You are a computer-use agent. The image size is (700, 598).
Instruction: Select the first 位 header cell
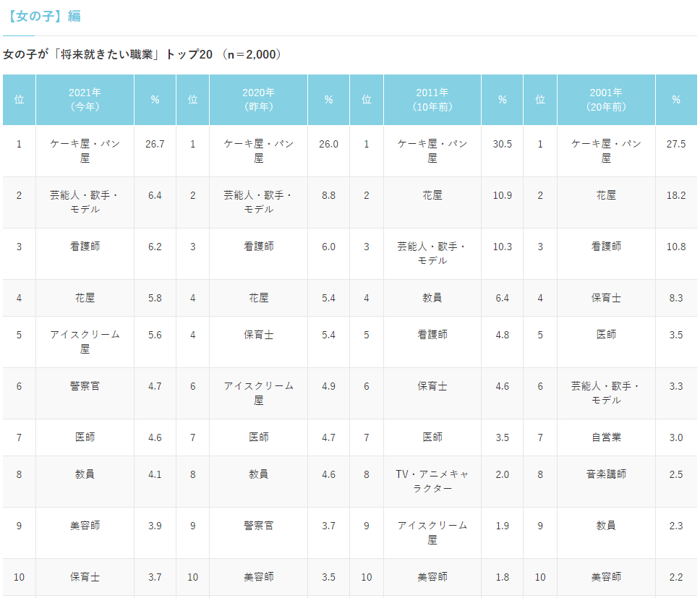[x=20, y=99]
